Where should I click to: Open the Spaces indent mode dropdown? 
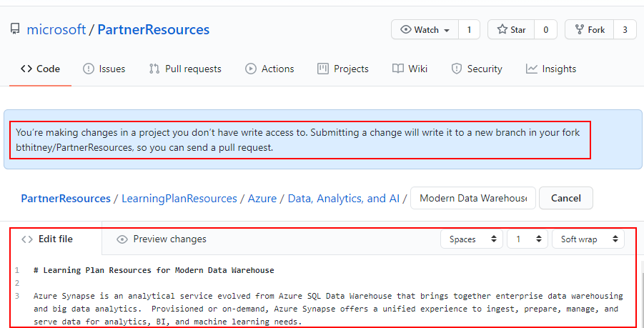[x=472, y=239]
